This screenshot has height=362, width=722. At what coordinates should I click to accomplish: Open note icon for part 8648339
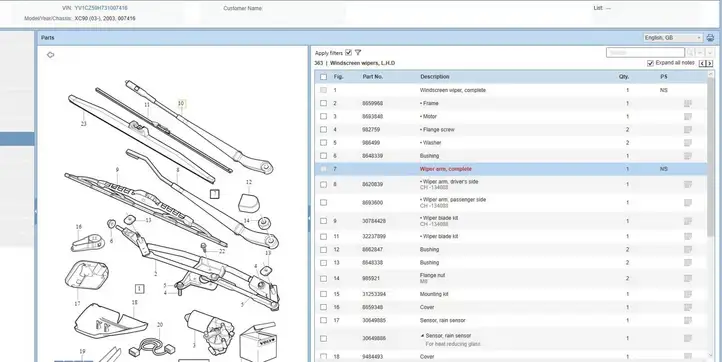pos(688,156)
